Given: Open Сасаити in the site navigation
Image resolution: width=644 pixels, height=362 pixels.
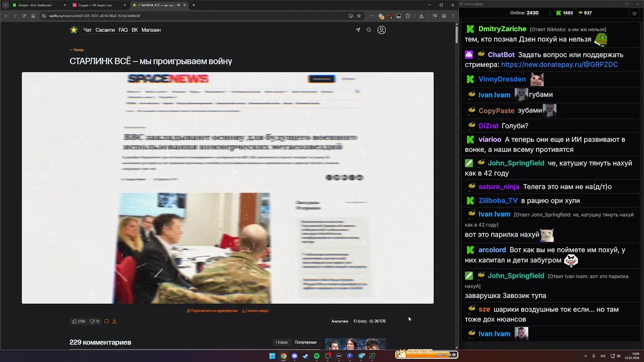Looking at the screenshot, I should point(105,30).
